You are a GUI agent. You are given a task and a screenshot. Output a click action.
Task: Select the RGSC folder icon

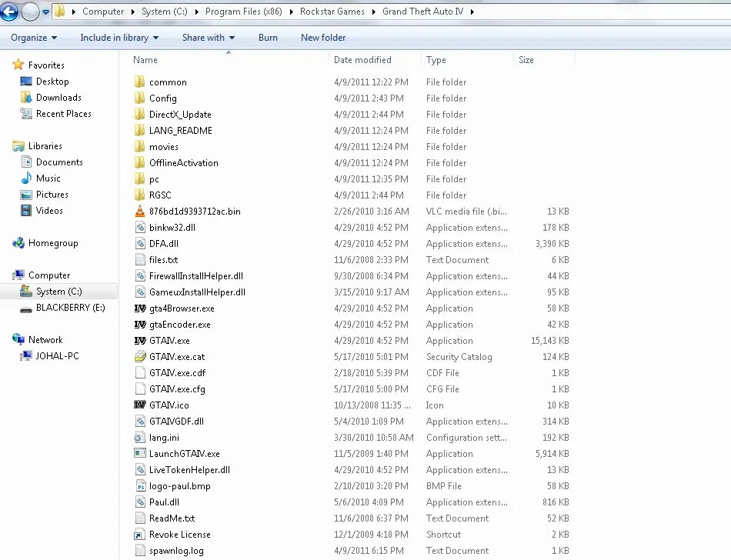pos(139,195)
